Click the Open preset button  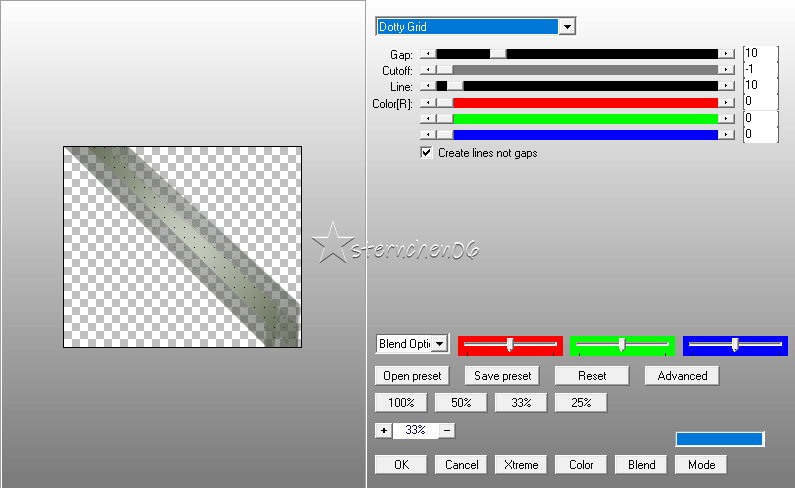click(x=412, y=376)
